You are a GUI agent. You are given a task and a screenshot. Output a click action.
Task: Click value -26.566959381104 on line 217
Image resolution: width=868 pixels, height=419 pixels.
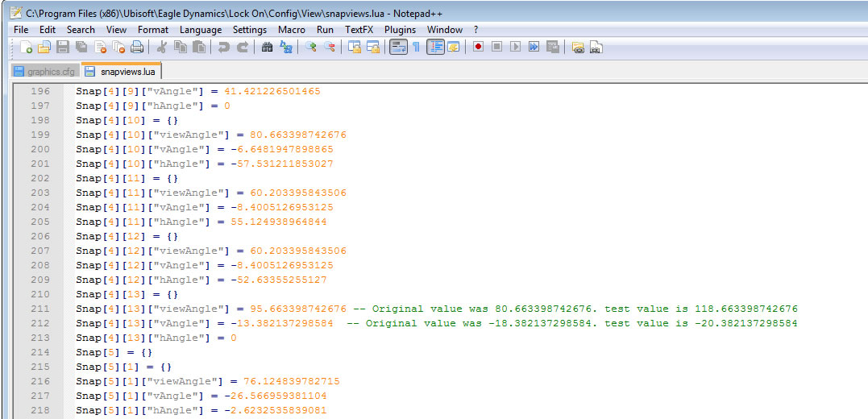(x=275, y=396)
